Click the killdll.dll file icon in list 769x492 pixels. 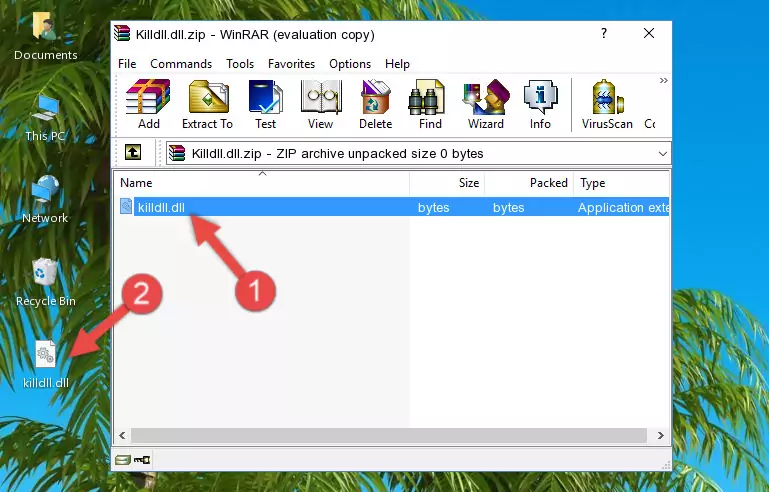(126, 207)
